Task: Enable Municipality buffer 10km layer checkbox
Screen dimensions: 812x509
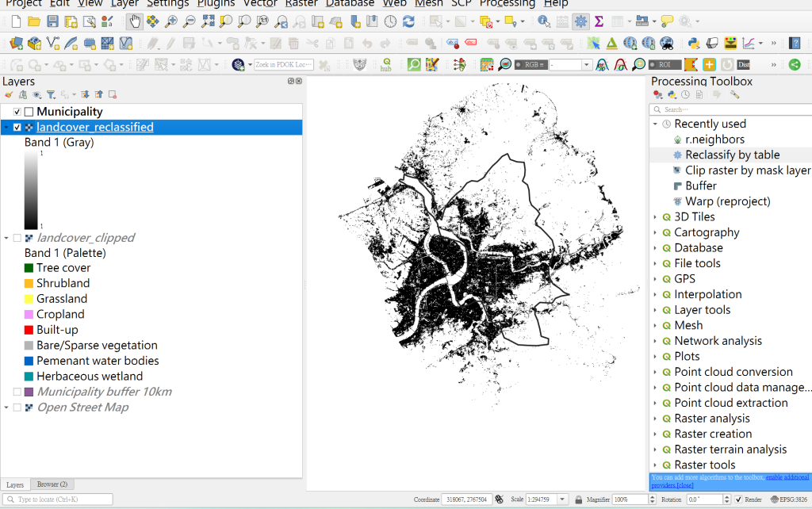Action: pos(17,392)
